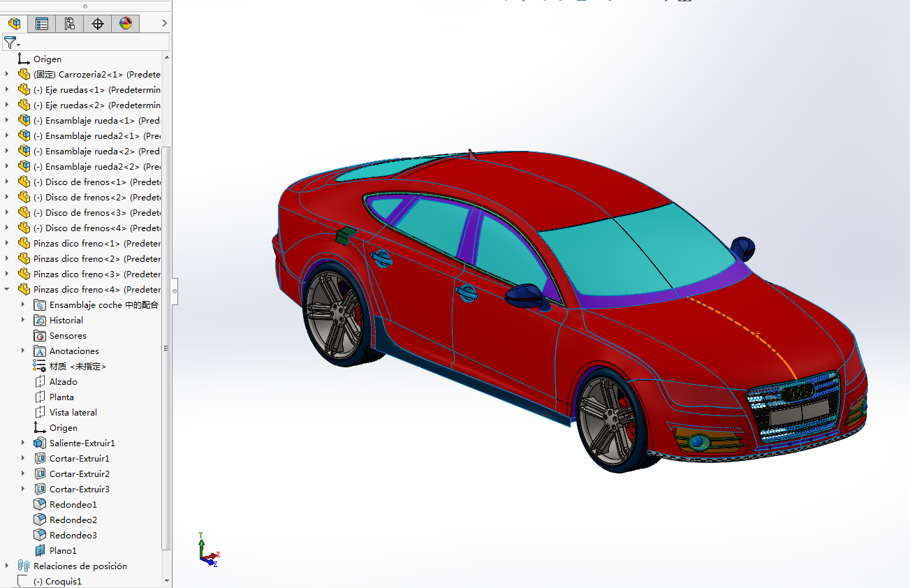Expand the Saliente-Extruir1 feature arrow

pyautogui.click(x=23, y=443)
